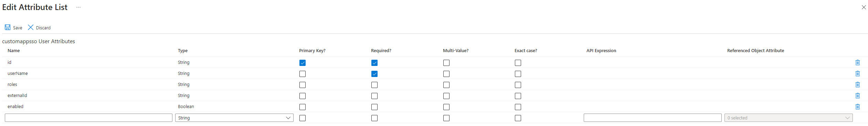The height and width of the screenshot is (126, 868).
Task: Delete the id attribute row
Action: (x=857, y=62)
